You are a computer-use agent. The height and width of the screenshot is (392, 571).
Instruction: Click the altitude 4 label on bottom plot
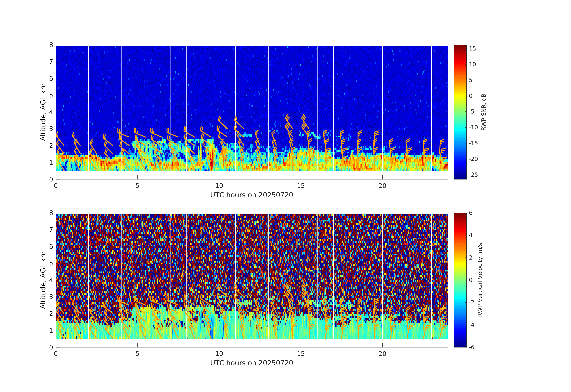pyautogui.click(x=51, y=280)
